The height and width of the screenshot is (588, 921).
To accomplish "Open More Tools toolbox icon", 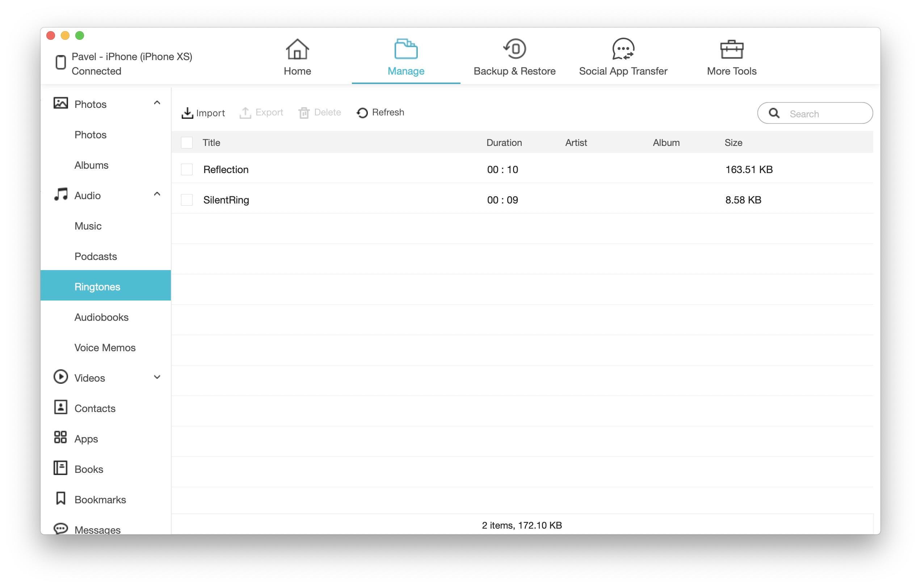I will point(731,49).
